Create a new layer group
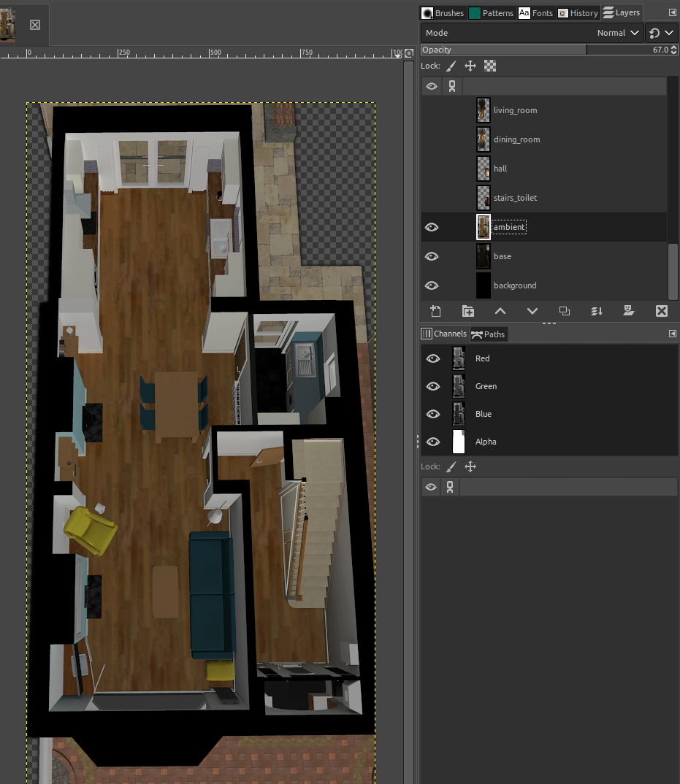Screen dimensions: 680x784 (467, 311)
